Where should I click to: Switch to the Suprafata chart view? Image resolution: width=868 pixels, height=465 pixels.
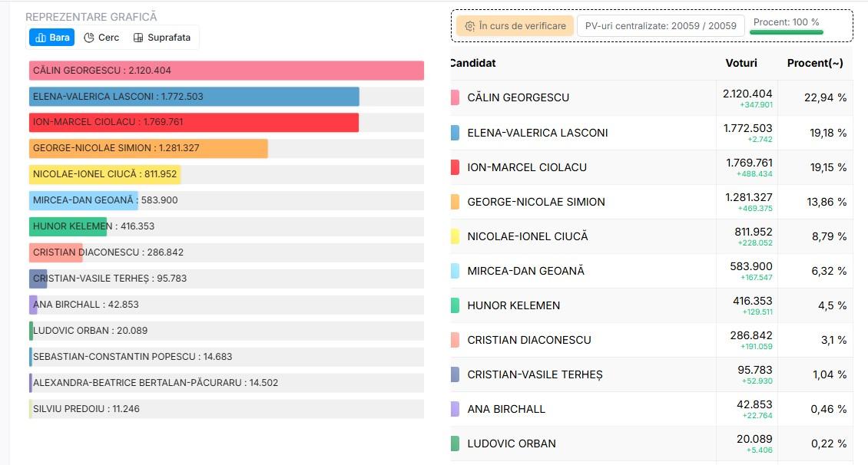tap(161, 38)
